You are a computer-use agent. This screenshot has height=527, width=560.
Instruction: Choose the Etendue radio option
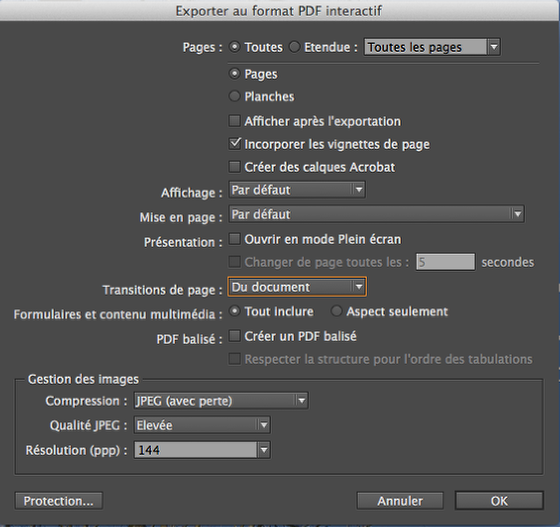coord(294,47)
